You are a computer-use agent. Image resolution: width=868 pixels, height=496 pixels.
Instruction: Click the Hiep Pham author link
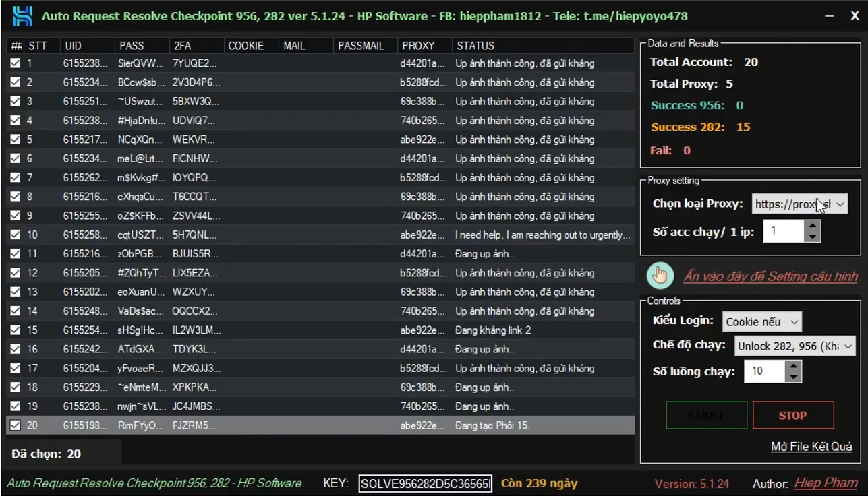pos(826,483)
